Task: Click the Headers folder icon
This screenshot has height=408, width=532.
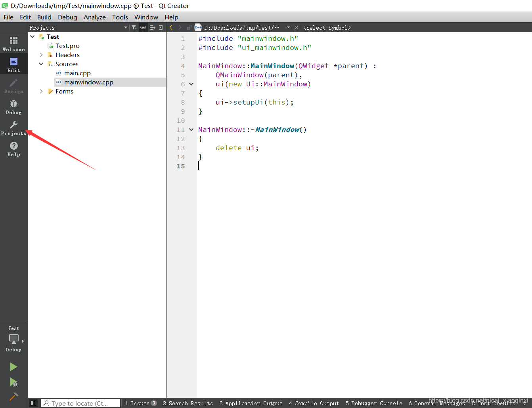Action: pos(50,55)
